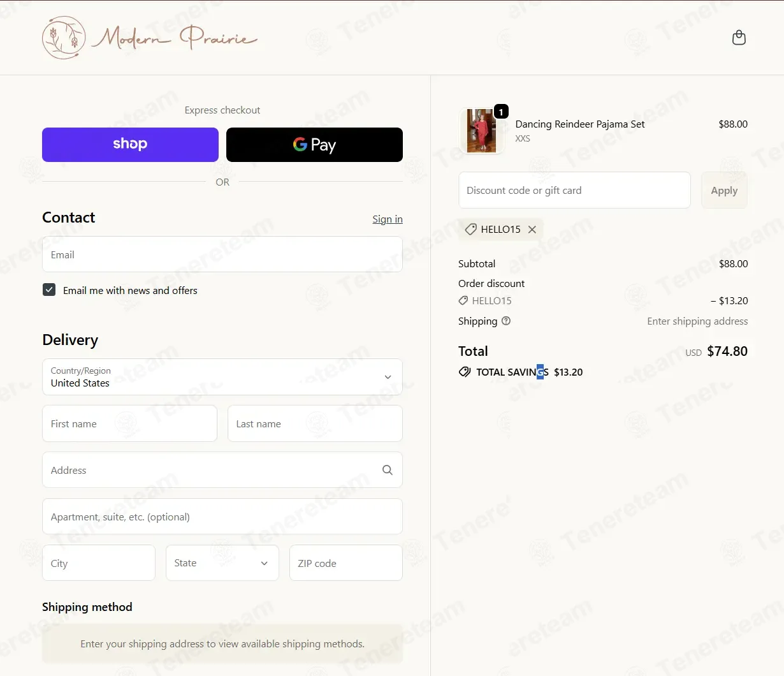Apply the discount code

coord(724,190)
